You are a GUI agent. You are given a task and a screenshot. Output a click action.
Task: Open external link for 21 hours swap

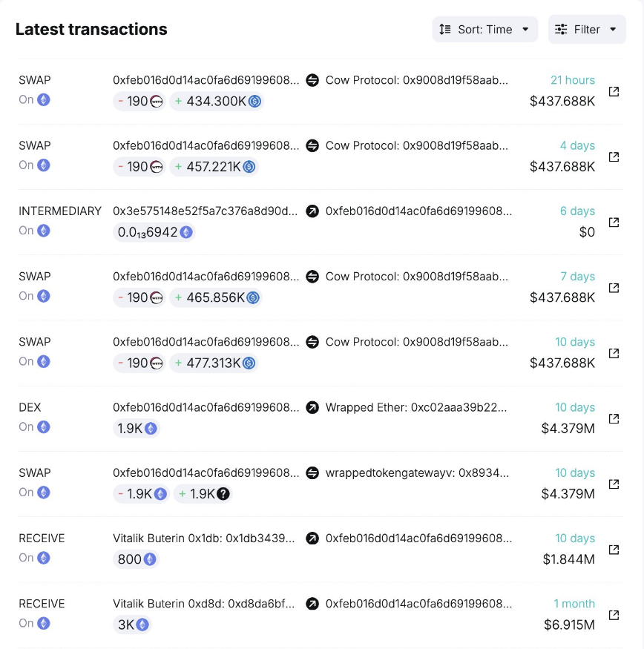point(614,91)
